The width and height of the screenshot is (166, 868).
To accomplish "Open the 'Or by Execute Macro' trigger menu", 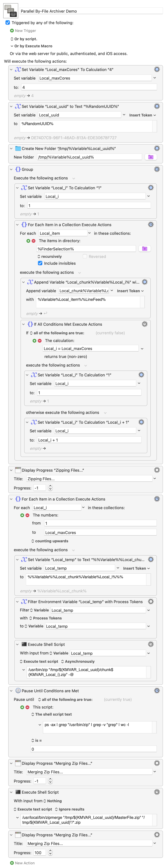I will click(31, 46).
